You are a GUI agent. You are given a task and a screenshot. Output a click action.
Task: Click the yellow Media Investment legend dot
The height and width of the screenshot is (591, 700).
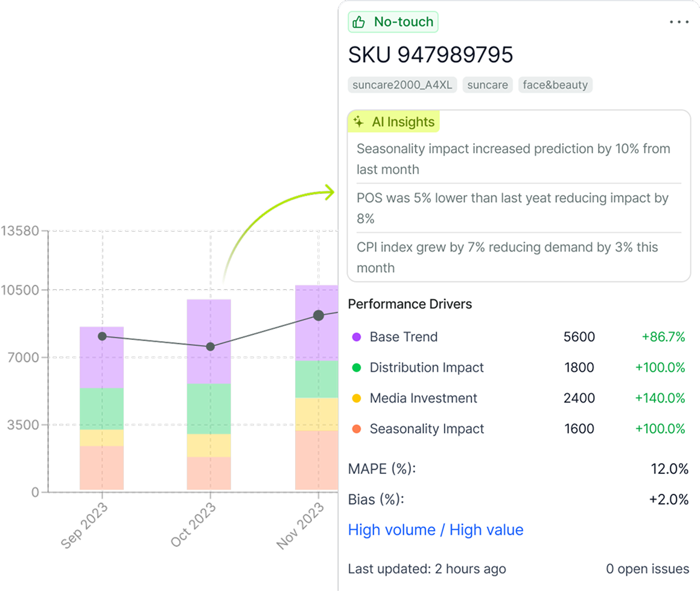point(357,398)
